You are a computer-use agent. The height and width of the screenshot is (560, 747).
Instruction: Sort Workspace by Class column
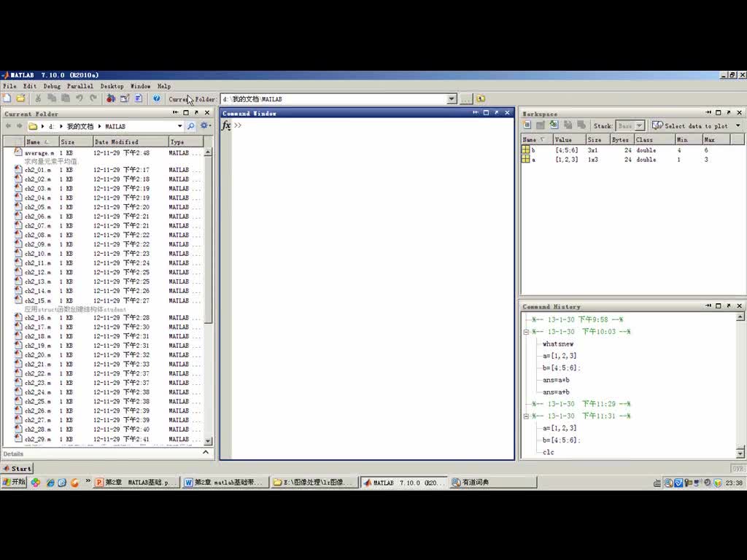[654, 139]
